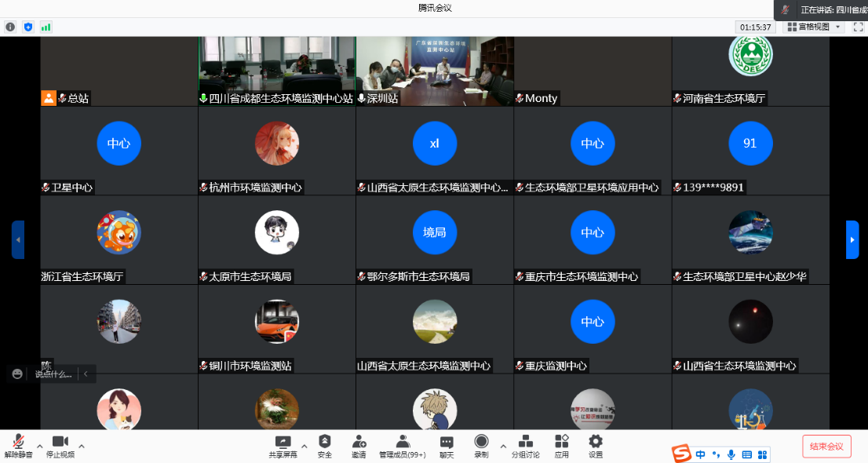The height and width of the screenshot is (463, 868).
Task: Click the 总站 participant name
Action: (x=78, y=99)
